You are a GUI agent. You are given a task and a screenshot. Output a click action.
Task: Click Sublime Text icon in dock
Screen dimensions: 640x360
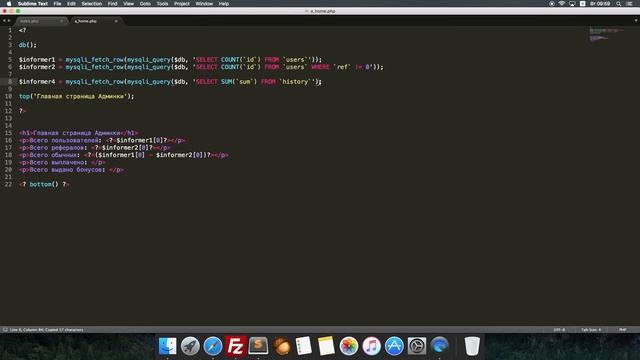(258, 346)
